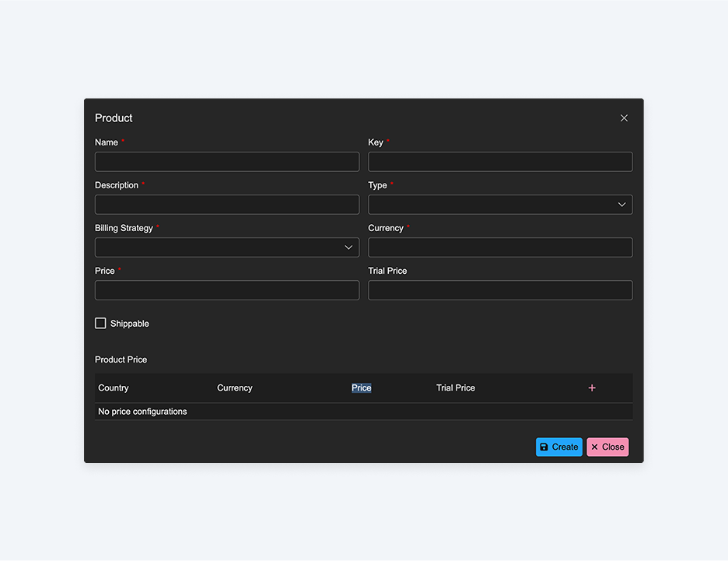
Task: Focus the Name input field
Action: click(227, 162)
